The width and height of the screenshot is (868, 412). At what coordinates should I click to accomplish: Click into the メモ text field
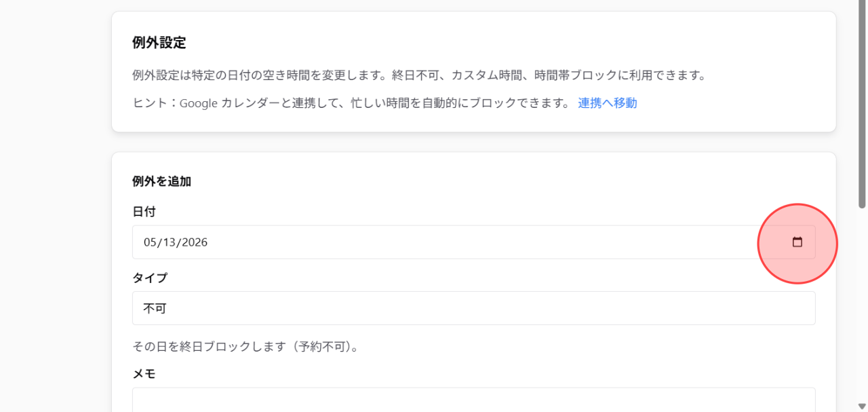click(x=473, y=400)
